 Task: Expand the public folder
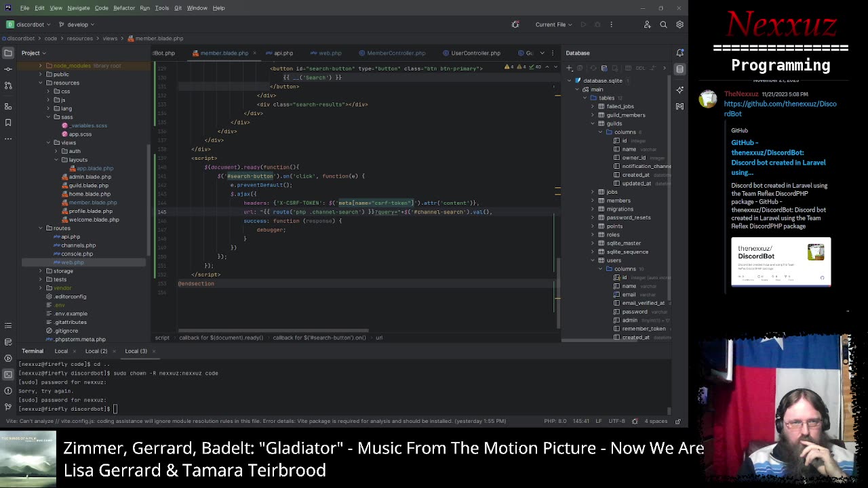[x=41, y=75]
